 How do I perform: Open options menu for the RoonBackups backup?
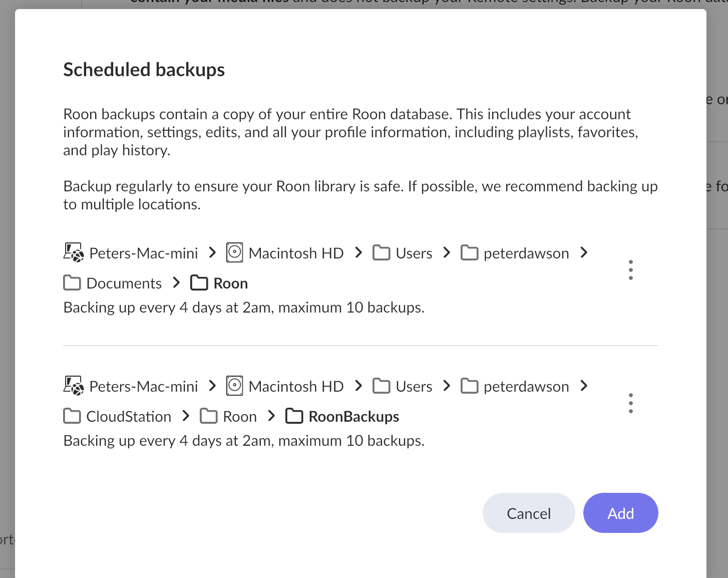tap(631, 403)
